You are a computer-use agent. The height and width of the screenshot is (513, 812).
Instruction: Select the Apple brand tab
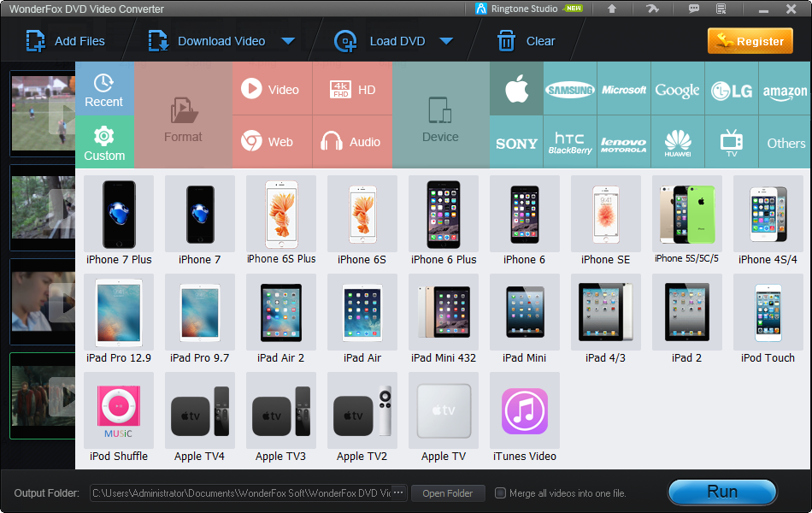click(516, 89)
